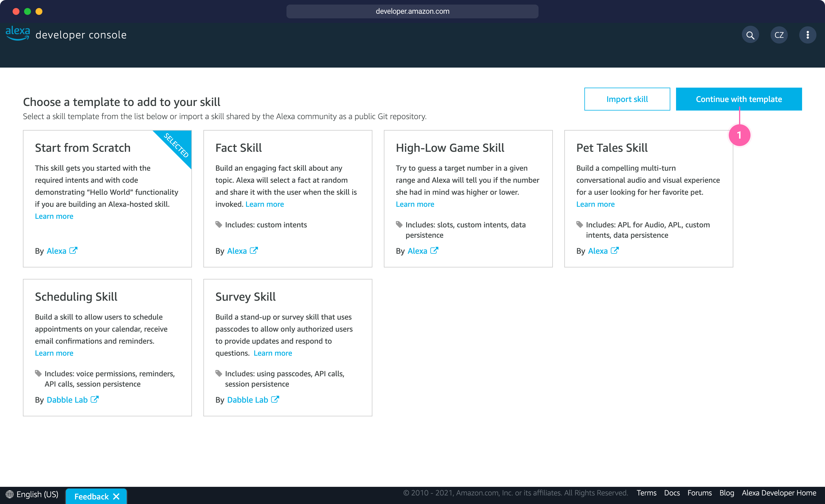Screen dimensions: 825x504
Task: Select the Start from Scratch template card
Action: (107, 199)
